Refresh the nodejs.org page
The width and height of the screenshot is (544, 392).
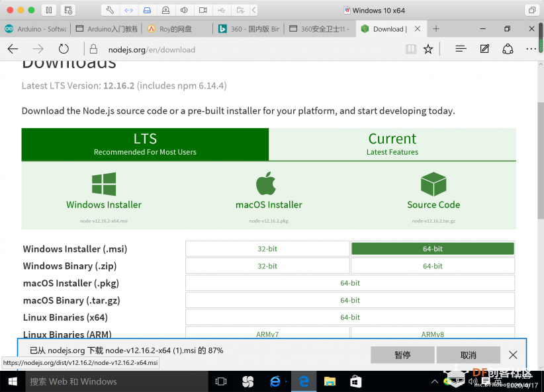click(64, 49)
